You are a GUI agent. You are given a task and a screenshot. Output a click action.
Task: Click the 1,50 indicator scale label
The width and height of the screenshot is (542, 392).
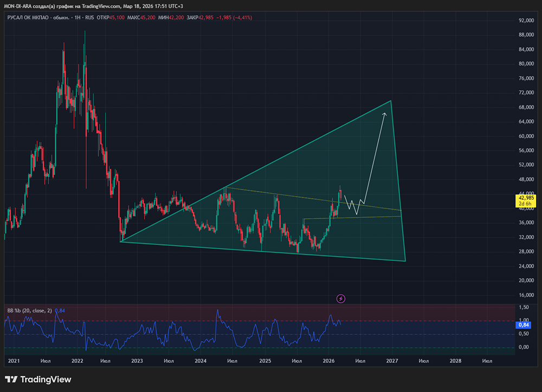click(x=524, y=307)
